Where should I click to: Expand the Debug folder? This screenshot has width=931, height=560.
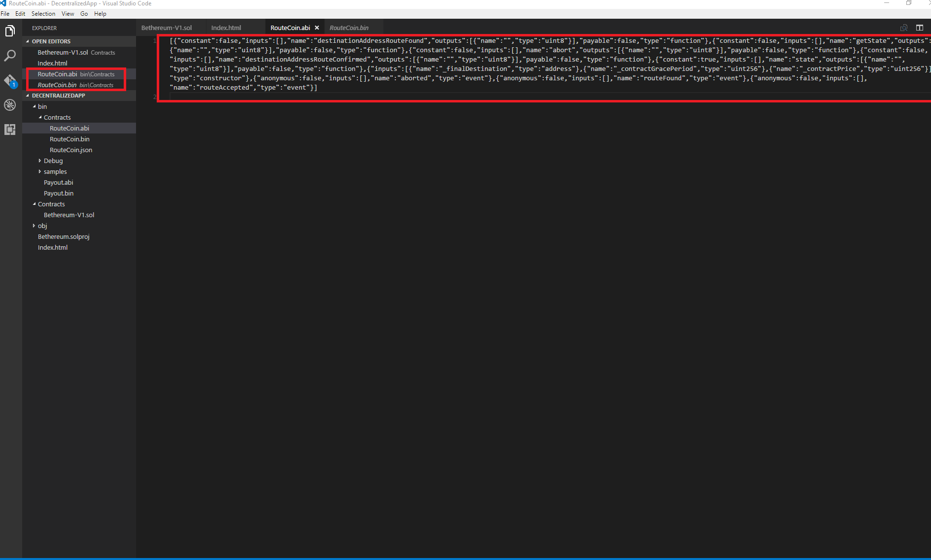point(40,161)
